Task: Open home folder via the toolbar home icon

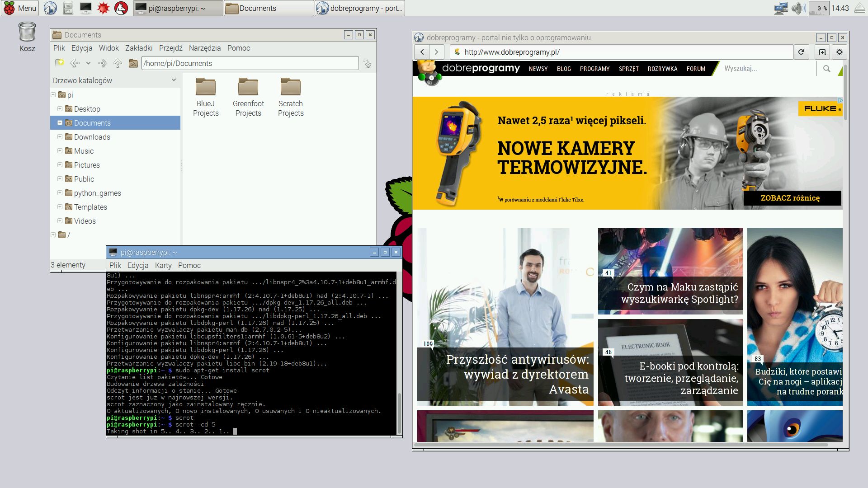Action: click(133, 63)
